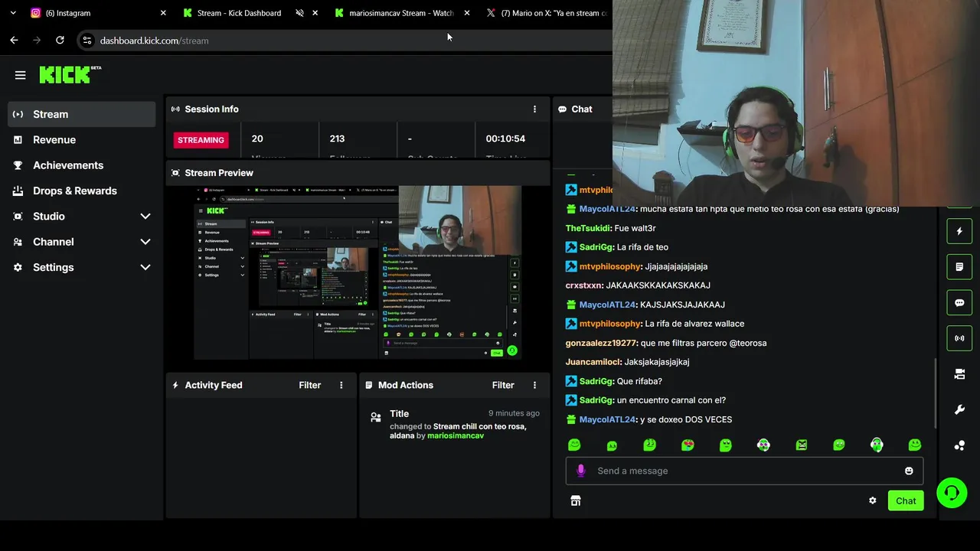
Task: Insert the angry green emote
Action: (x=801, y=445)
